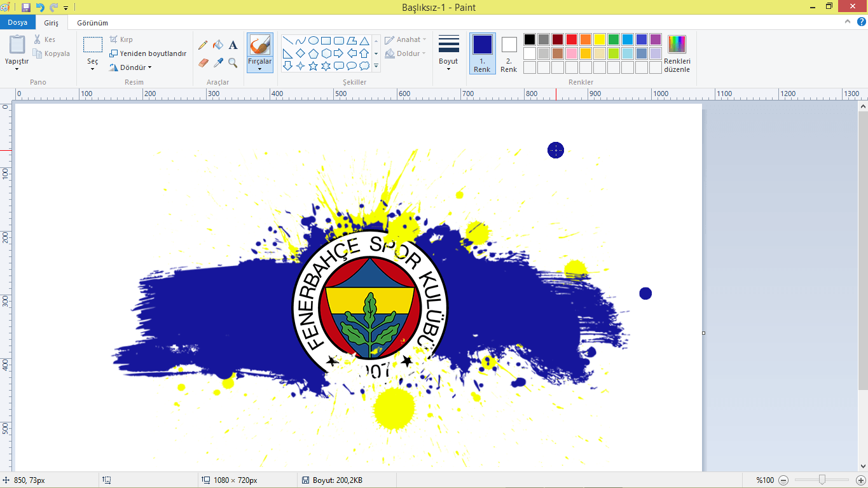Click the zoom in plus button

point(861,480)
